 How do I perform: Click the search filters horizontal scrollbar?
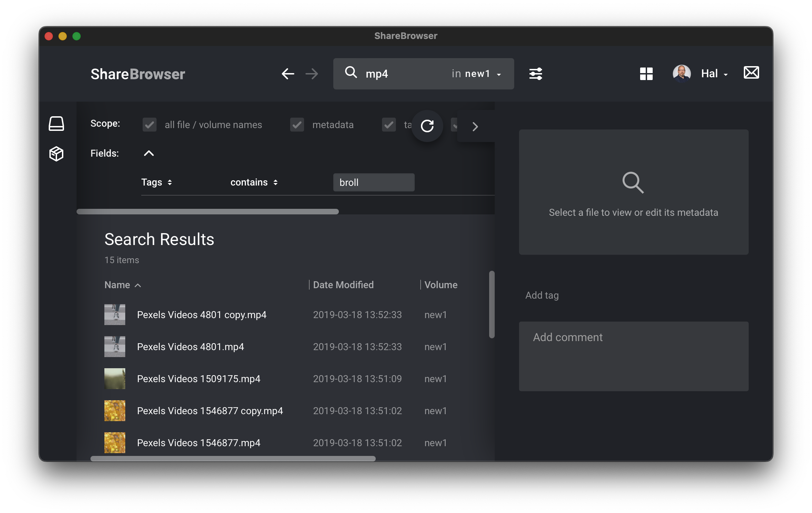click(x=208, y=212)
